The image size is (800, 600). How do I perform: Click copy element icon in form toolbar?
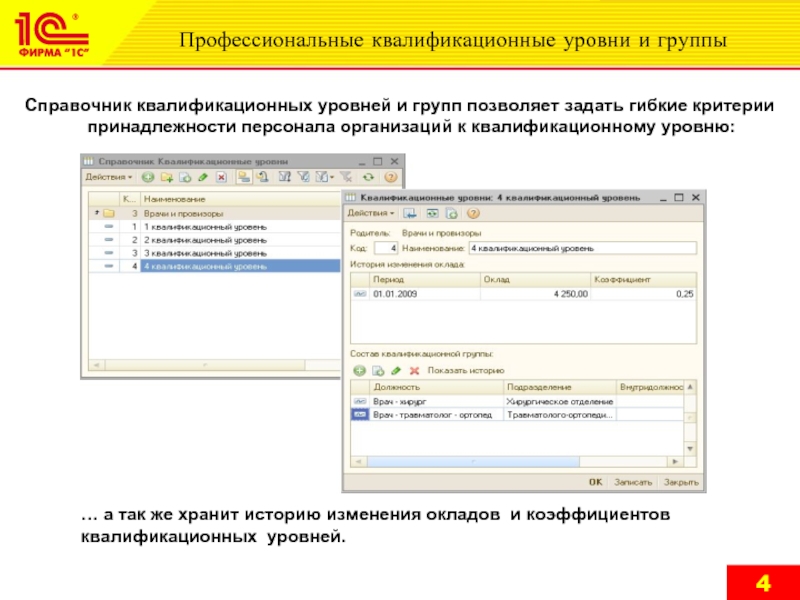pos(452,214)
